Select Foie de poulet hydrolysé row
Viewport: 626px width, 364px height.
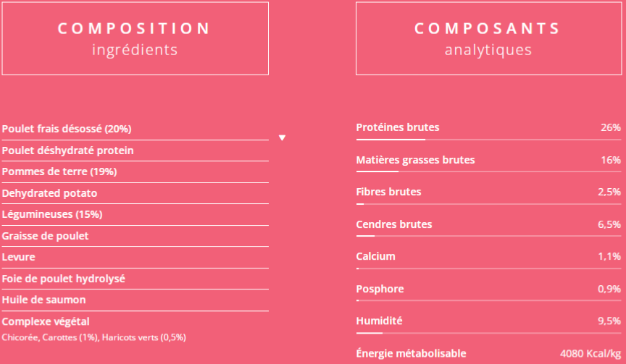135,279
